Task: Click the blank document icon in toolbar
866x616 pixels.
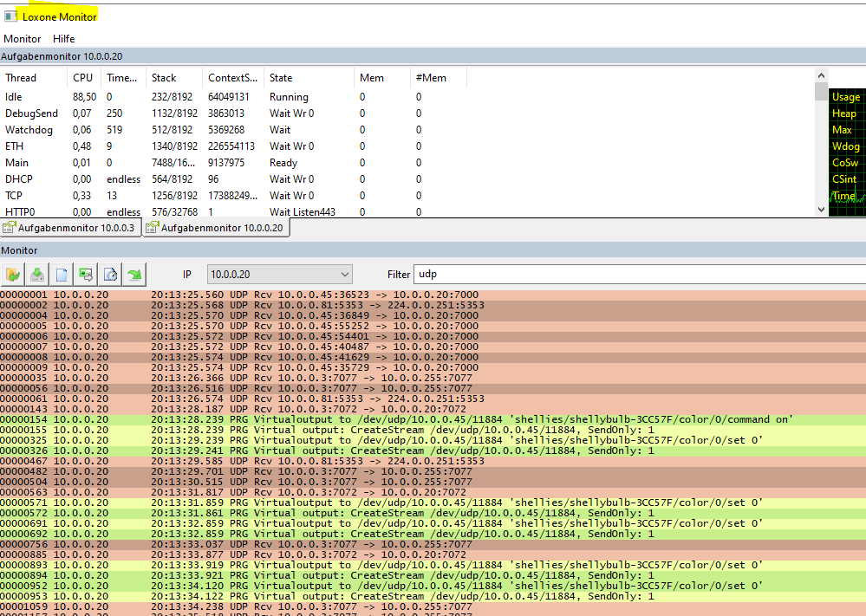Action: coord(62,275)
